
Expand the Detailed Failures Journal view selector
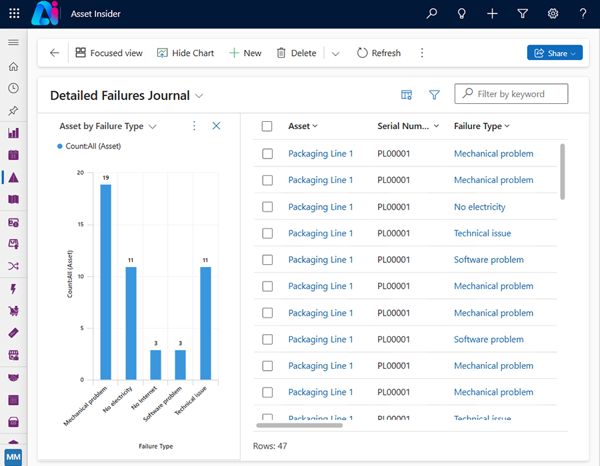pyautogui.click(x=199, y=96)
